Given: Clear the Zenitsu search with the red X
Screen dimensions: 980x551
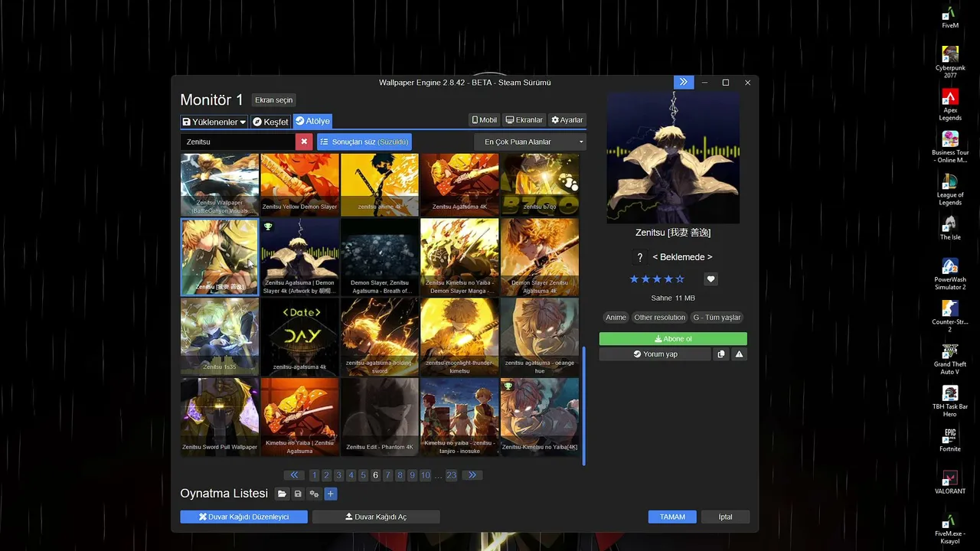Looking at the screenshot, I should (304, 142).
